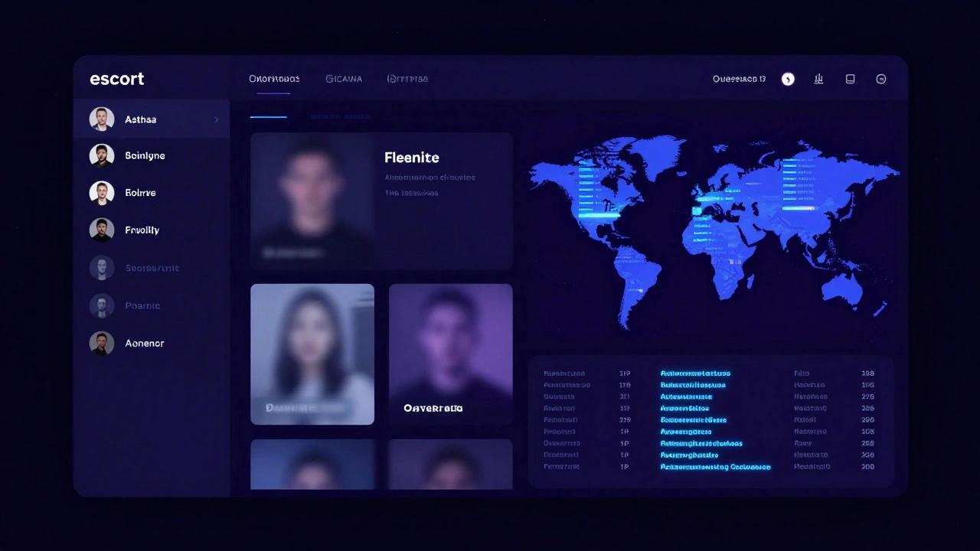Open the bar chart statistics icon
The image size is (980, 551).
[818, 79]
